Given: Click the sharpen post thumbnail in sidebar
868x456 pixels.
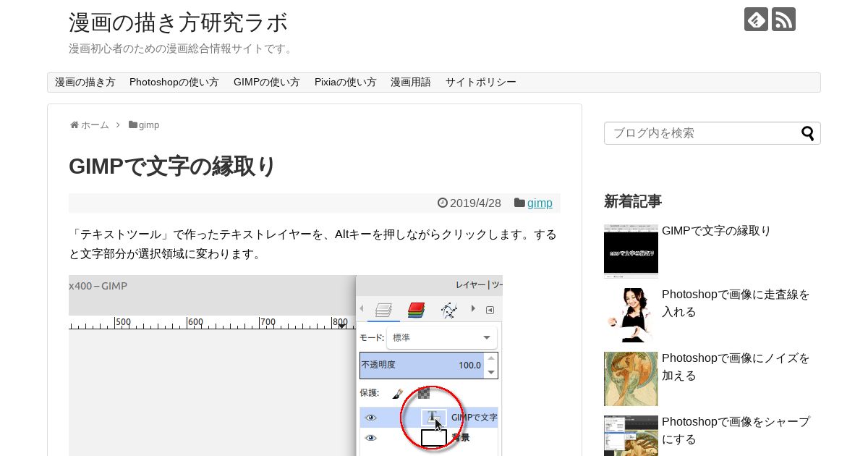Looking at the screenshot, I should pyautogui.click(x=631, y=436).
